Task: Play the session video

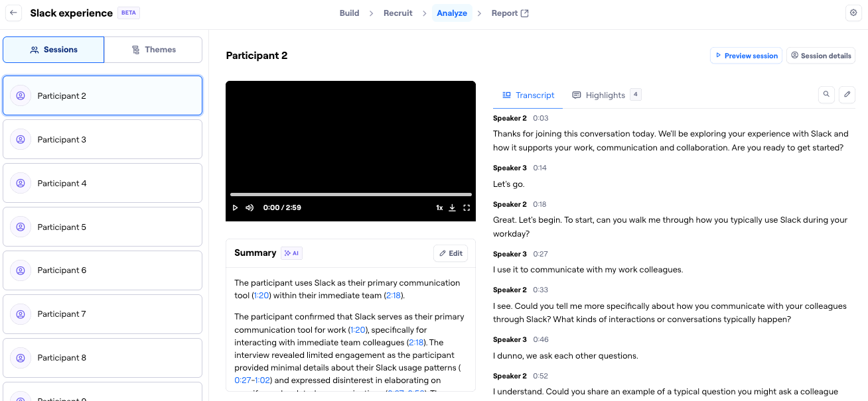Action: coord(235,207)
